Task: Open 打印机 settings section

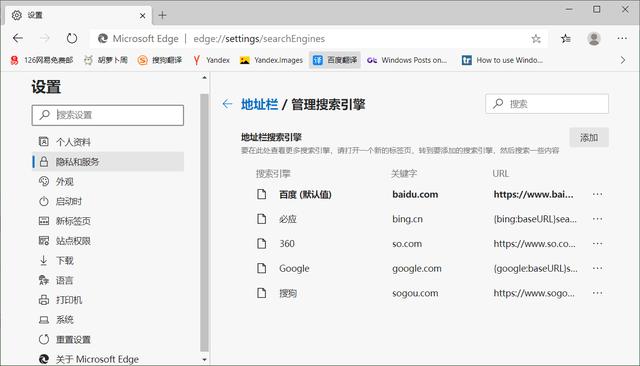Action: (x=108, y=300)
